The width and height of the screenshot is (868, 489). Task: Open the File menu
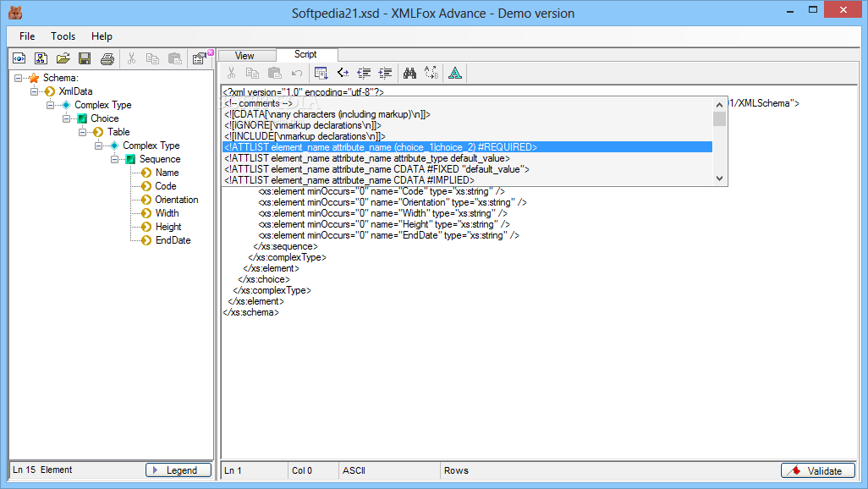tap(27, 36)
